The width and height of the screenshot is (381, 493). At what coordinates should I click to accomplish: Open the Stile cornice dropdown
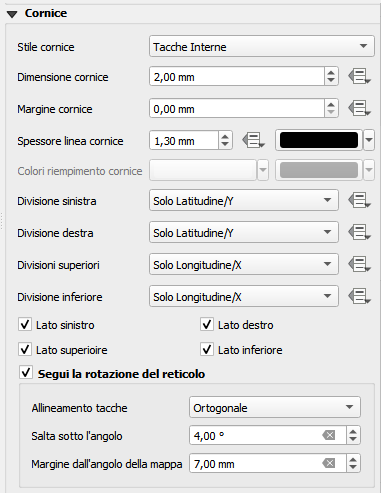click(262, 46)
